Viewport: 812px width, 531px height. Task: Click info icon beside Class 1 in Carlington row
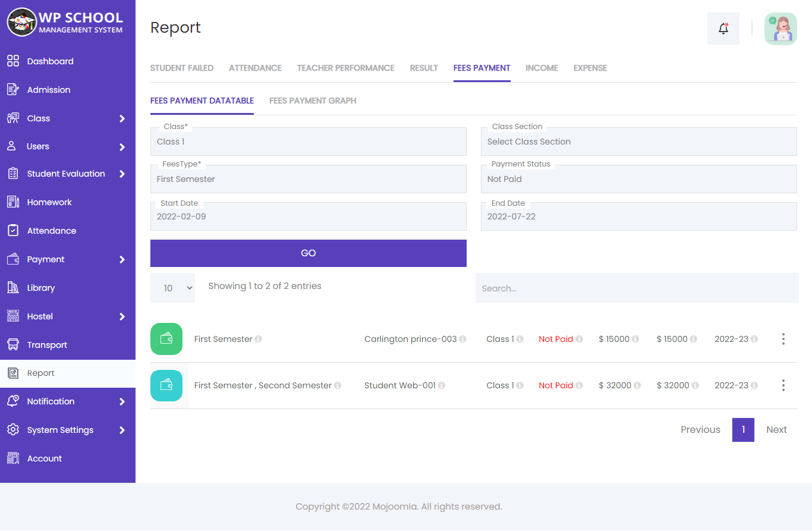tap(520, 339)
